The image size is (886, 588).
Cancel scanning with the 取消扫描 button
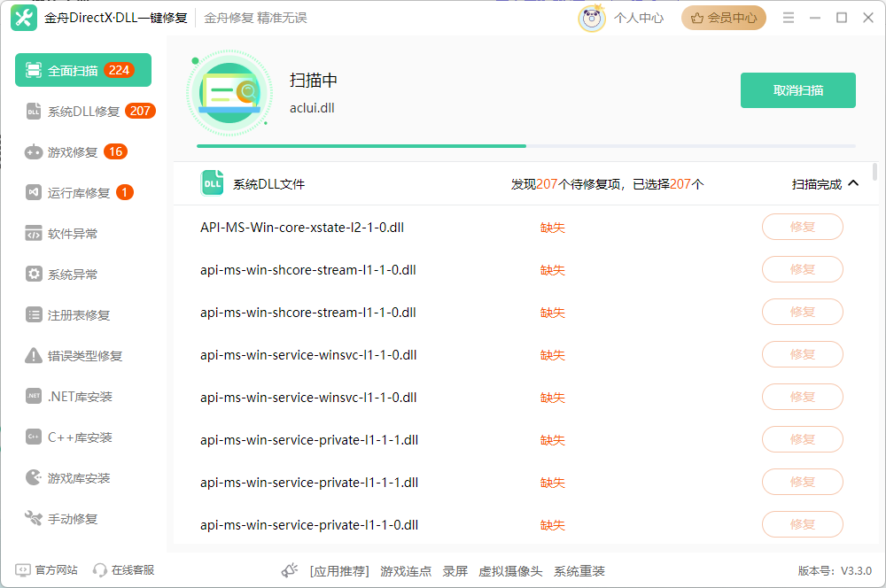tap(798, 90)
